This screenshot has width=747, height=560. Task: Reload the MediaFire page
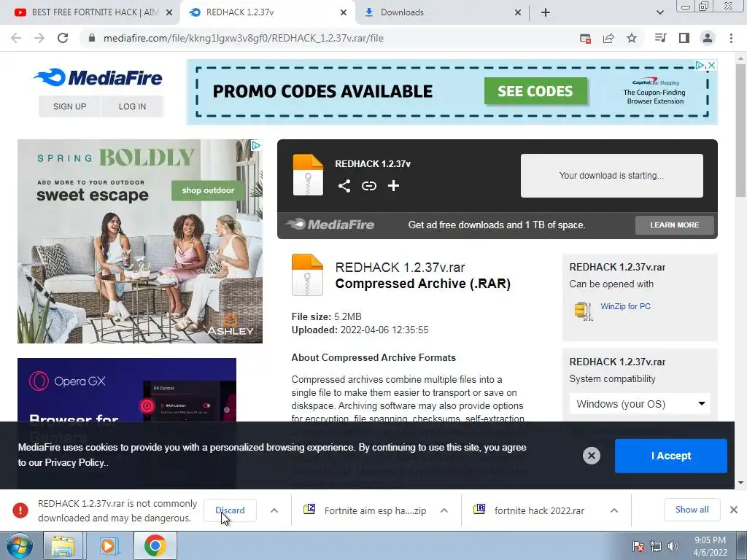[63, 38]
